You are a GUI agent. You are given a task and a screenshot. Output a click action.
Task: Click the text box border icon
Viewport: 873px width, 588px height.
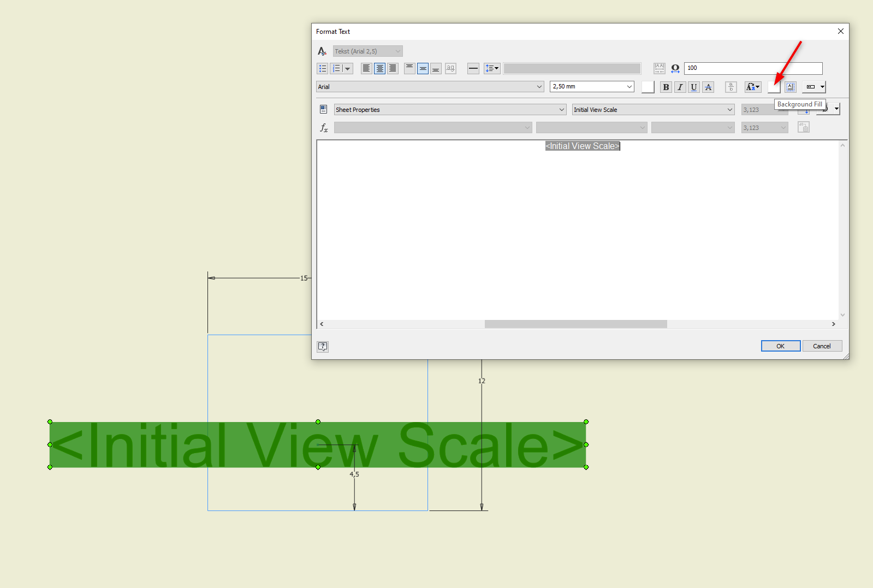tap(791, 87)
